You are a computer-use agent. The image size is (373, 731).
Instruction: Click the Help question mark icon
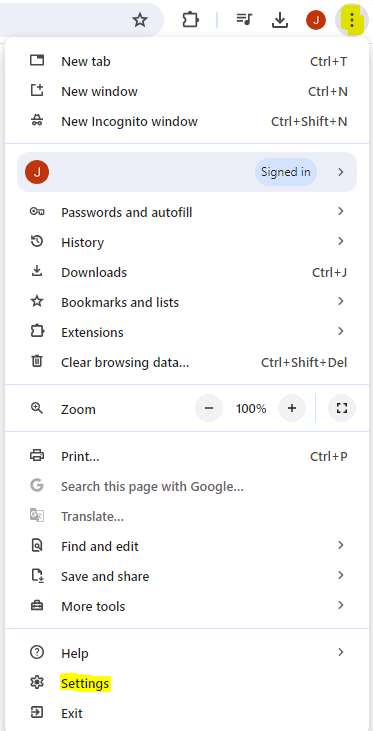point(37,653)
